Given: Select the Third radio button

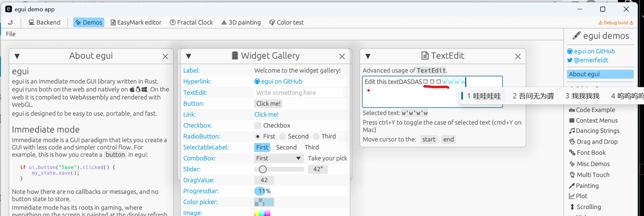Looking at the screenshot, I should point(317,137).
